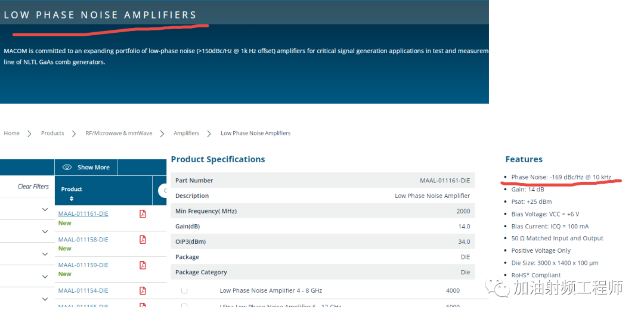Click Clear Filters link
Viewport: 644px width, 316px height.
[33, 187]
